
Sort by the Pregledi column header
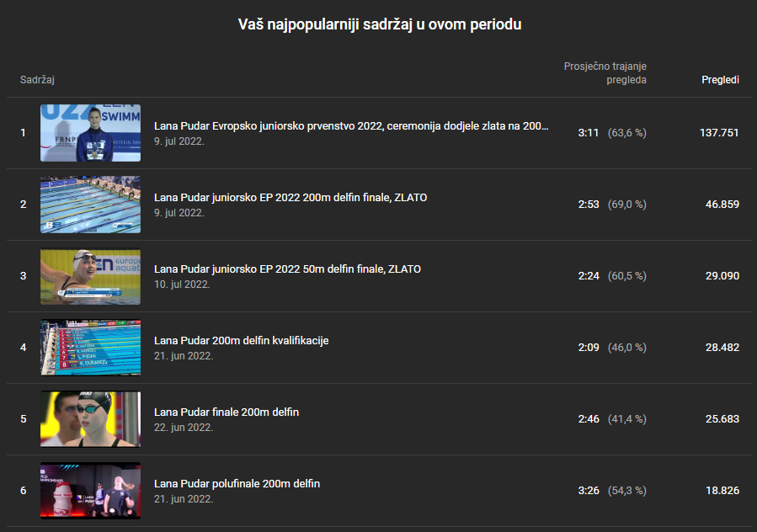point(720,80)
